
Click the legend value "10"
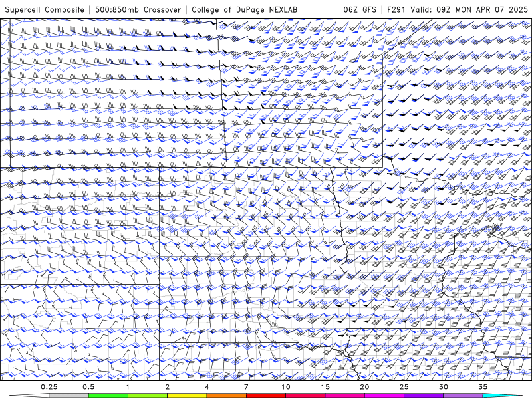[286, 387]
